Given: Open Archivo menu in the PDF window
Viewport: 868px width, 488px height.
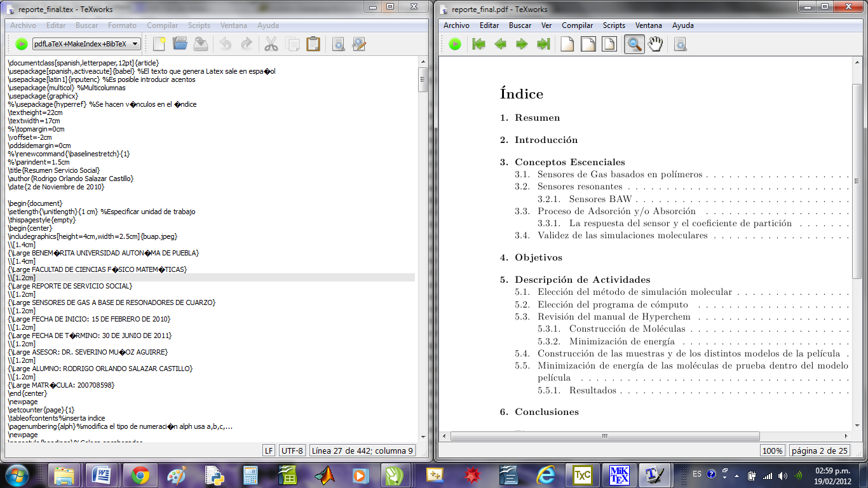Looking at the screenshot, I should coord(456,25).
